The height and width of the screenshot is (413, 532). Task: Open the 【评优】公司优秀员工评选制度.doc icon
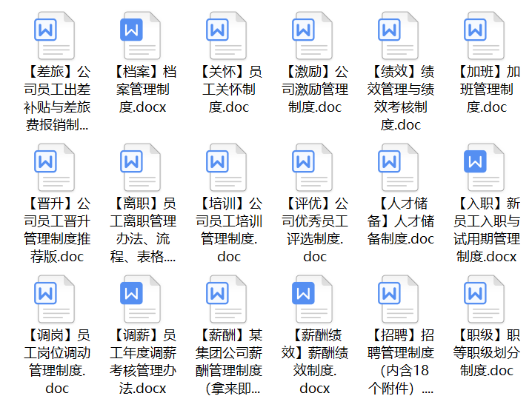pyautogui.click(x=314, y=167)
